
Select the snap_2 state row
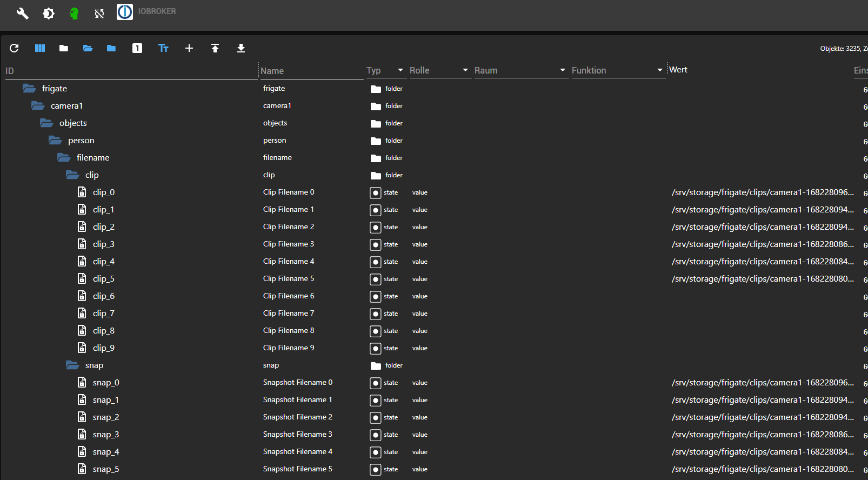pyautogui.click(x=434, y=417)
